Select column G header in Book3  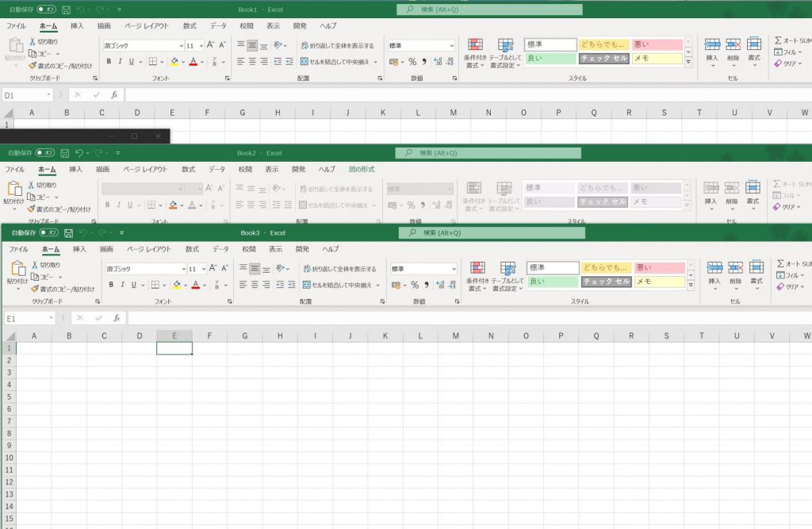[x=244, y=335]
